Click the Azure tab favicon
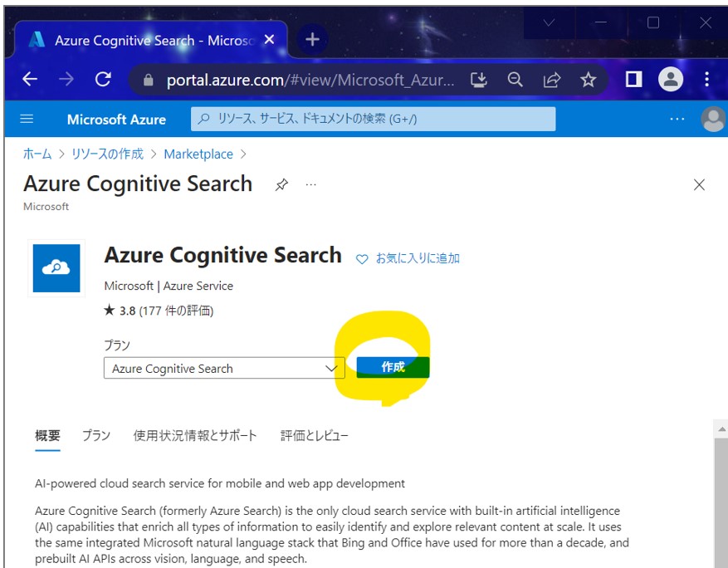Image resolution: width=728 pixels, height=568 pixels. pyautogui.click(x=37, y=40)
